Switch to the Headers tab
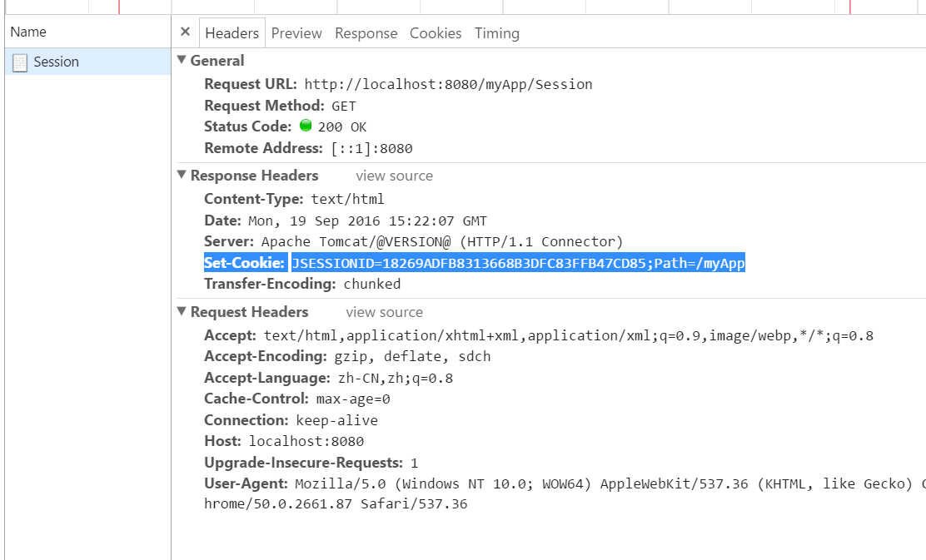 [232, 33]
